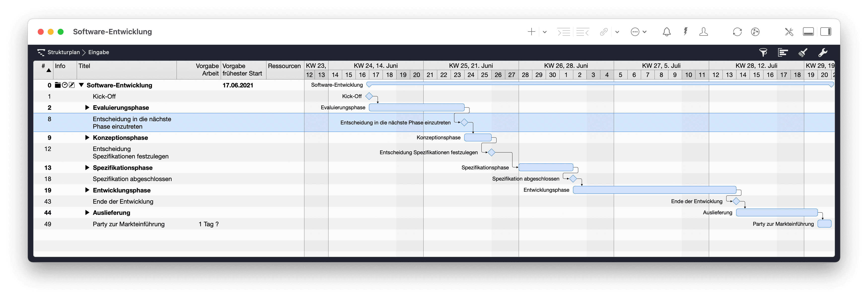Open the Eingabe breadcrumb menu item

98,52
